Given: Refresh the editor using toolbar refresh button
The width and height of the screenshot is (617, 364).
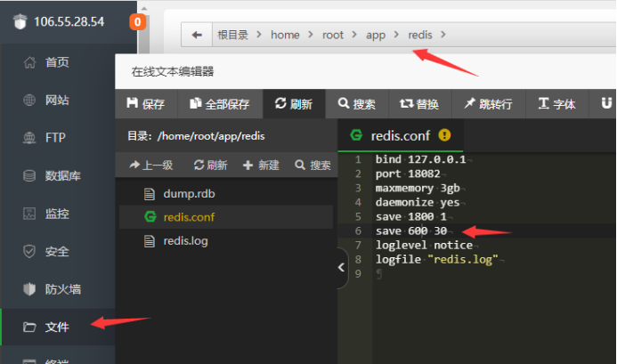Looking at the screenshot, I should pos(294,104).
